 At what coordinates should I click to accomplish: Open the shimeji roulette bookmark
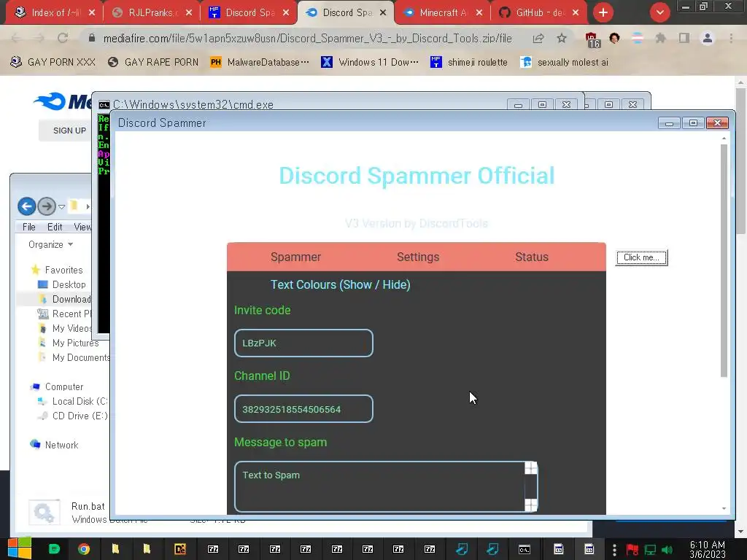(469, 62)
